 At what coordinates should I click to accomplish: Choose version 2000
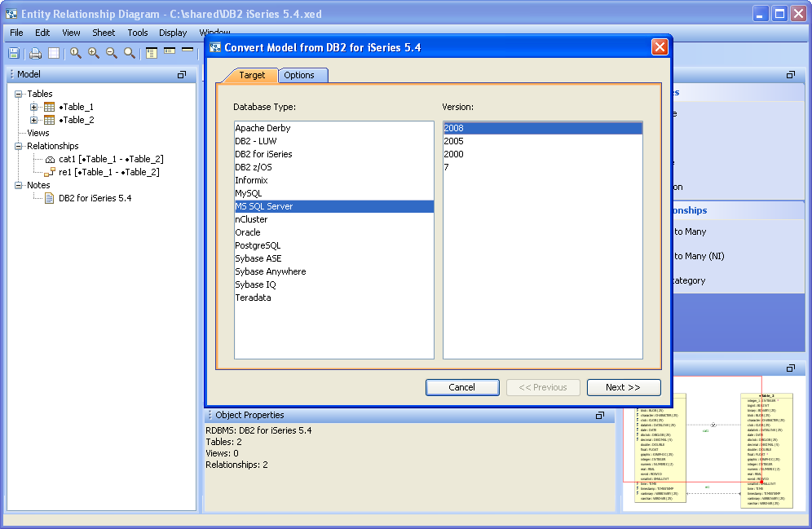pos(543,154)
